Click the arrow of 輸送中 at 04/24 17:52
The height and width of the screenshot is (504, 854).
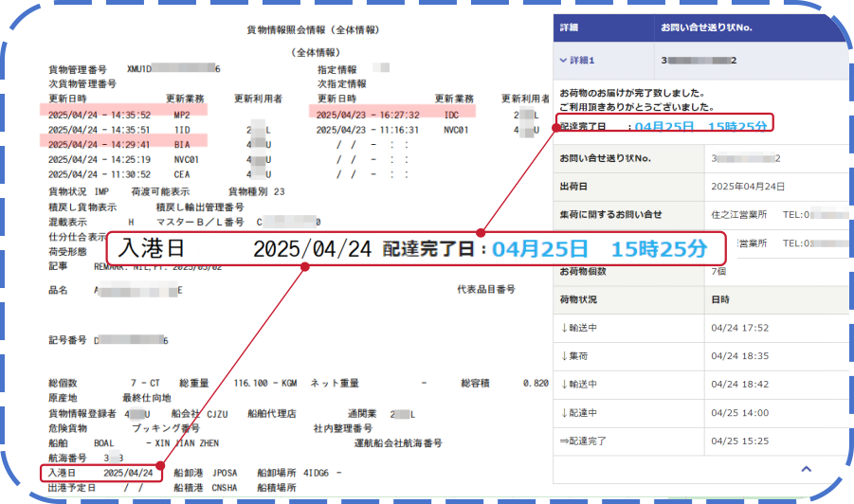(564, 328)
